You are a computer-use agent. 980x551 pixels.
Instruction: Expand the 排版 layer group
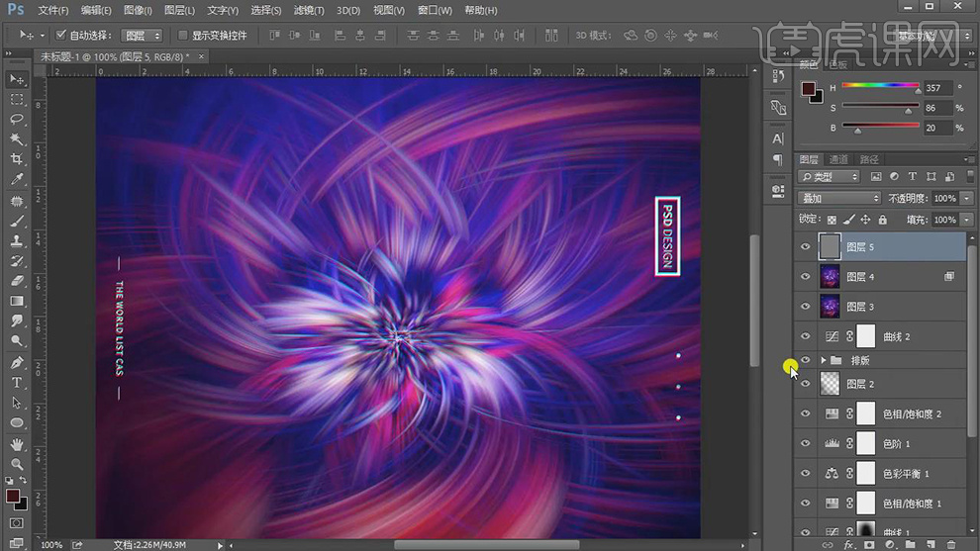[823, 361]
